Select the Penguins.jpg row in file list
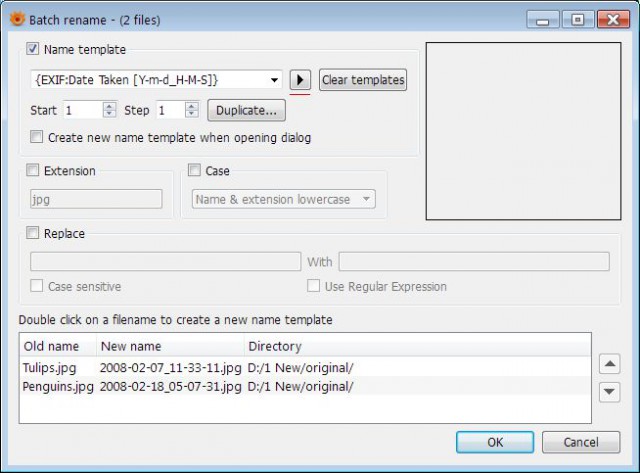 (x=305, y=386)
